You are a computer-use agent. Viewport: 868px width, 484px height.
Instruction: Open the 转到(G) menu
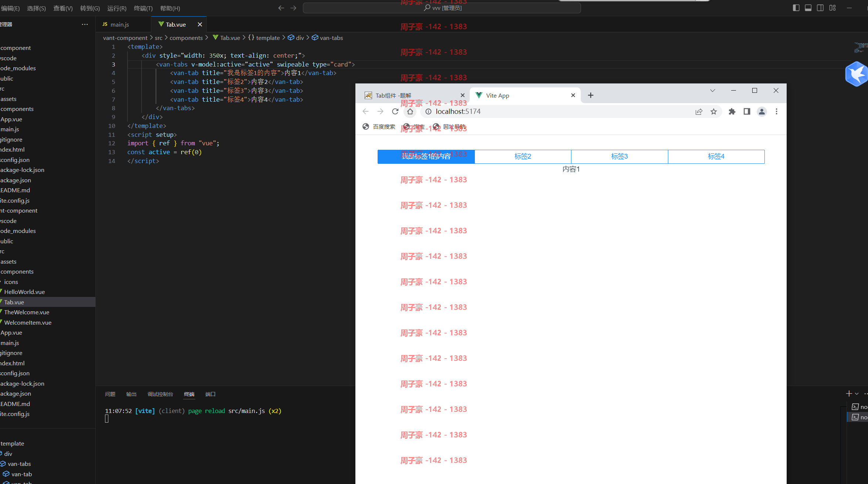(x=90, y=8)
